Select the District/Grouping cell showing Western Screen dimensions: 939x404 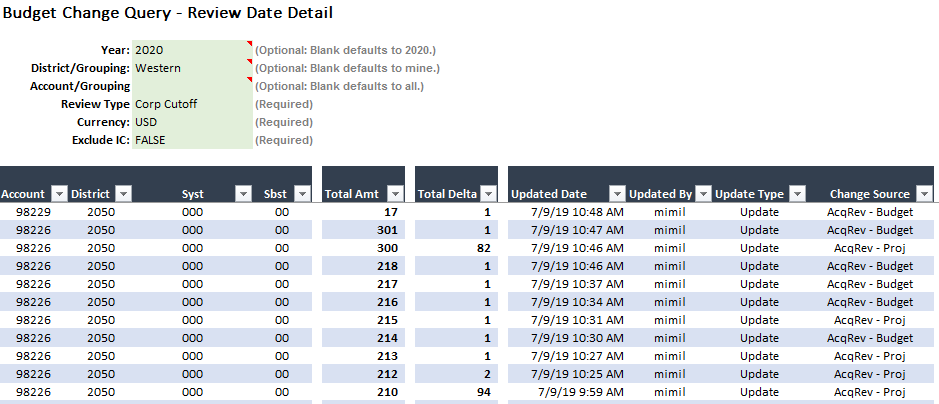[192, 68]
